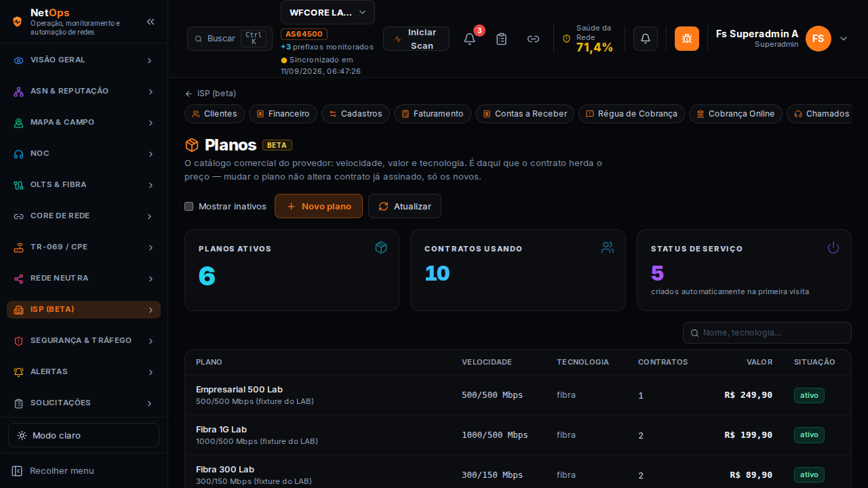Select the Fibra 1G Lab plan name
Image resolution: width=868 pixels, height=488 pixels.
[x=221, y=430]
